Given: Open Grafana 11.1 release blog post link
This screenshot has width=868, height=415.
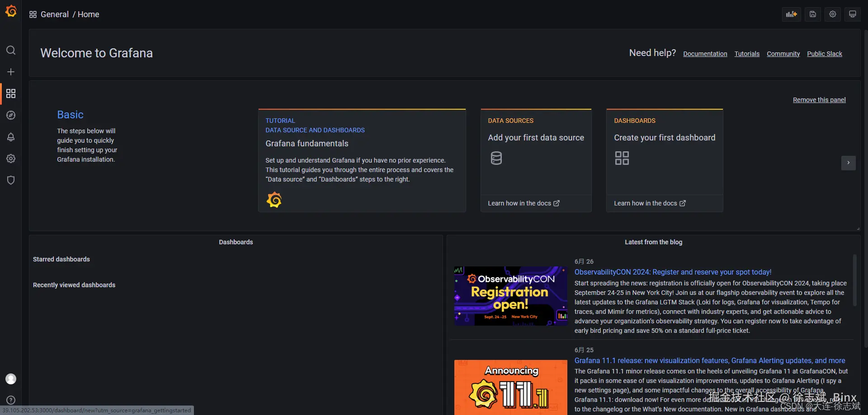Looking at the screenshot, I should [x=710, y=360].
